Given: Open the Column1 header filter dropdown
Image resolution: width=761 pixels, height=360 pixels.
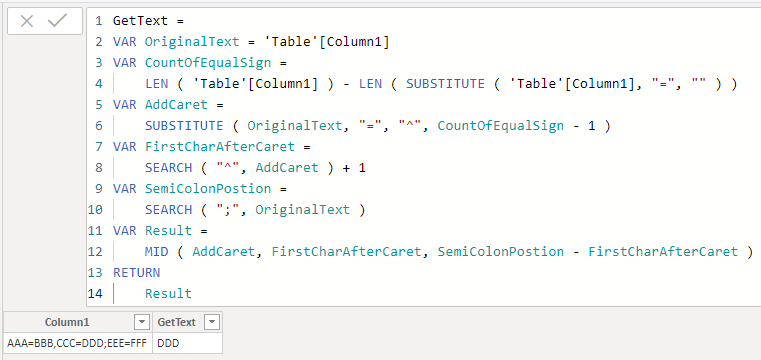Looking at the screenshot, I should tap(142, 322).
